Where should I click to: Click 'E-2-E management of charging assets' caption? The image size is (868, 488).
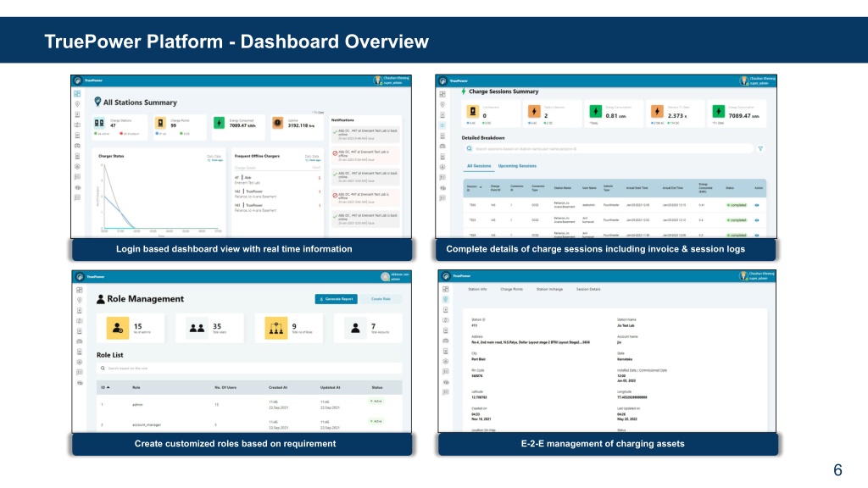point(603,444)
